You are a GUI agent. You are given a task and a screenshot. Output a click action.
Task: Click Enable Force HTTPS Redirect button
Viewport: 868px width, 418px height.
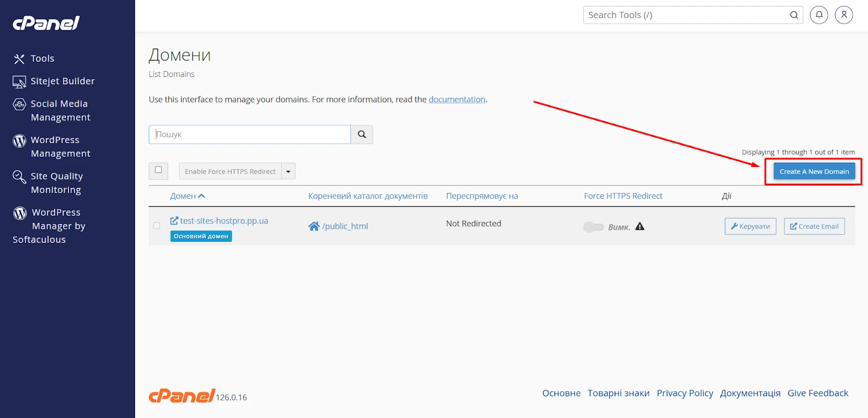click(x=230, y=171)
